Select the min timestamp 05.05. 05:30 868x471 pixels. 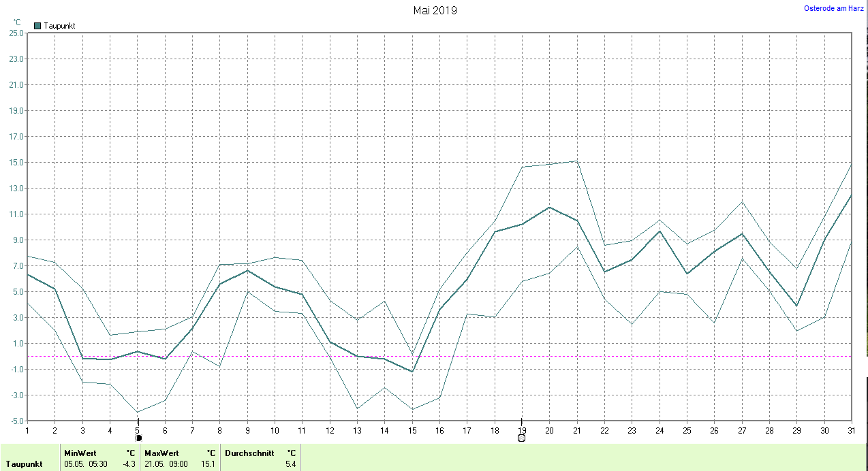tap(85, 464)
